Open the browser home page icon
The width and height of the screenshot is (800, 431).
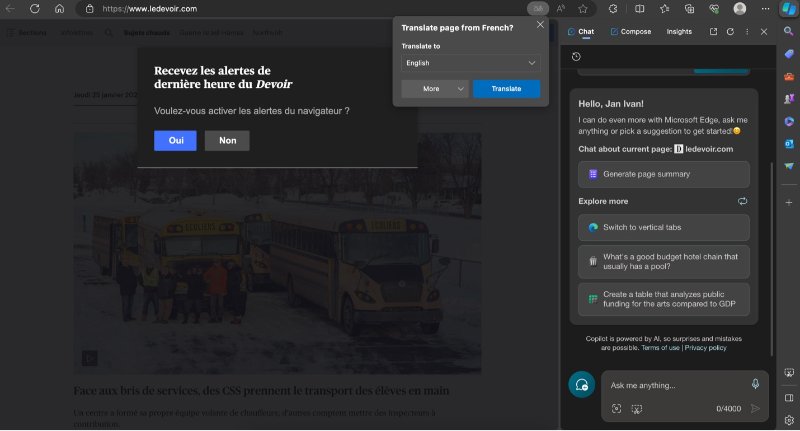[59, 9]
